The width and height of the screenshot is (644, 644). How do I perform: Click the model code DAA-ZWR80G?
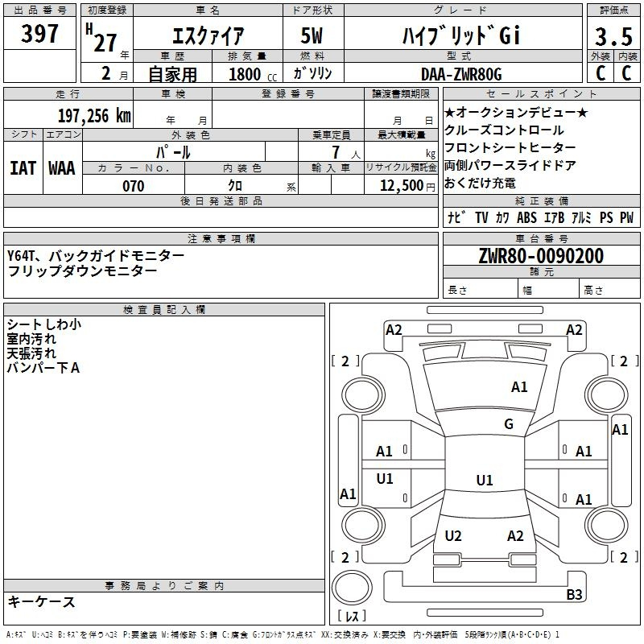coord(461,74)
